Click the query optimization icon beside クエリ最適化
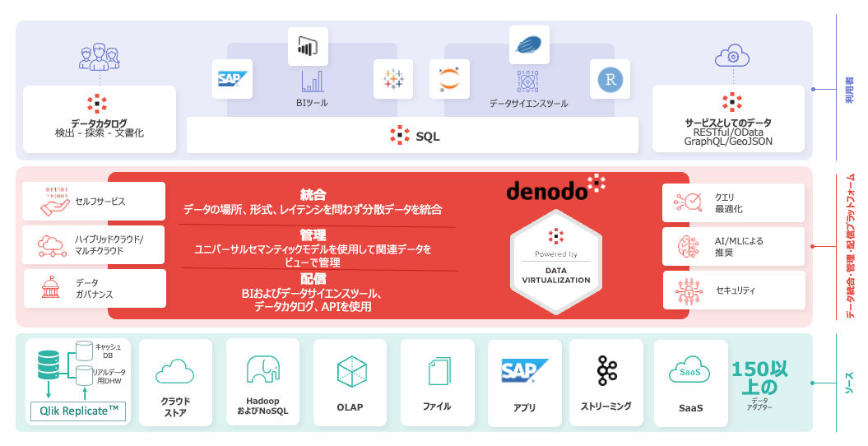This screenshot has height=446, width=868. click(x=688, y=202)
